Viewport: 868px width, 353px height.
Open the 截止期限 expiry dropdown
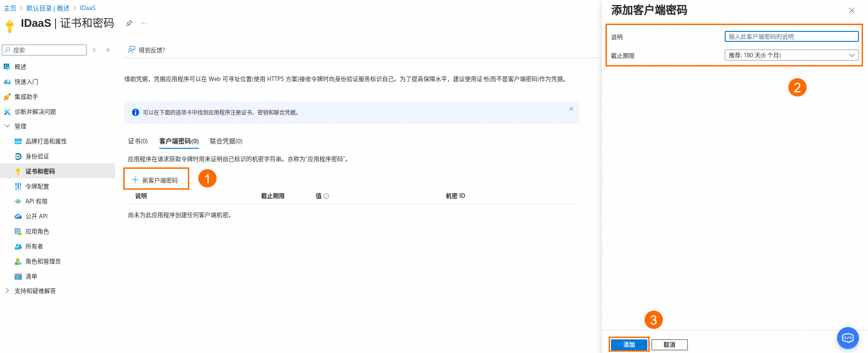pos(792,55)
